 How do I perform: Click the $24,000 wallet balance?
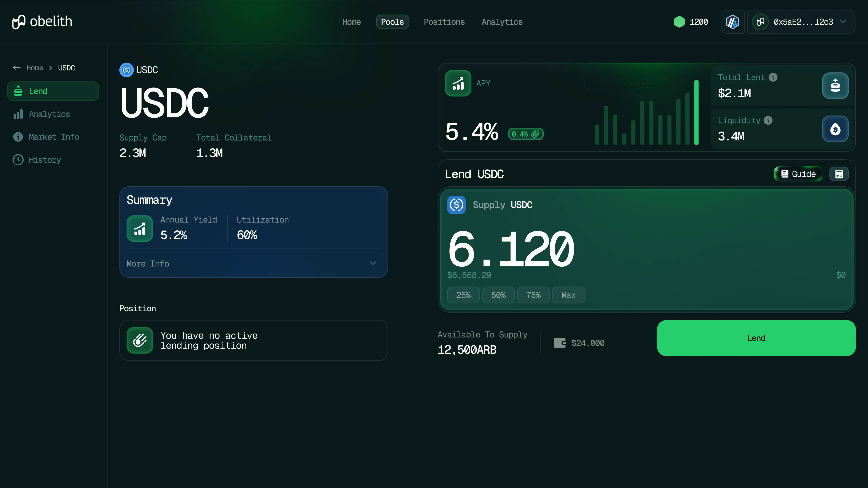pyautogui.click(x=588, y=343)
